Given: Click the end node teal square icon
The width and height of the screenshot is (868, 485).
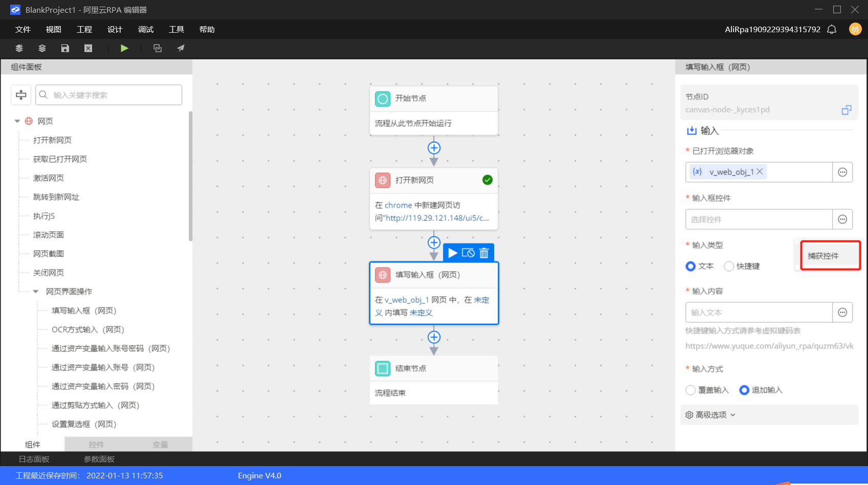Looking at the screenshot, I should pyautogui.click(x=383, y=368).
